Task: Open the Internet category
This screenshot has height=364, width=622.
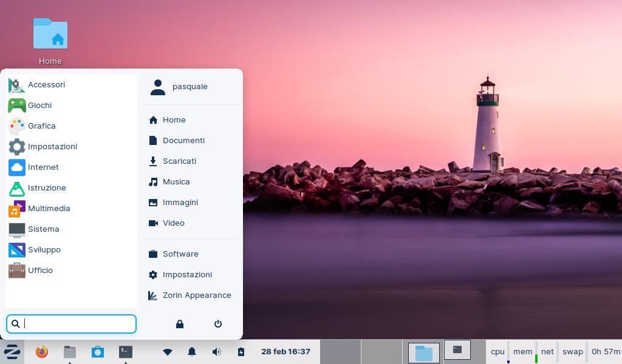Action: point(72,167)
